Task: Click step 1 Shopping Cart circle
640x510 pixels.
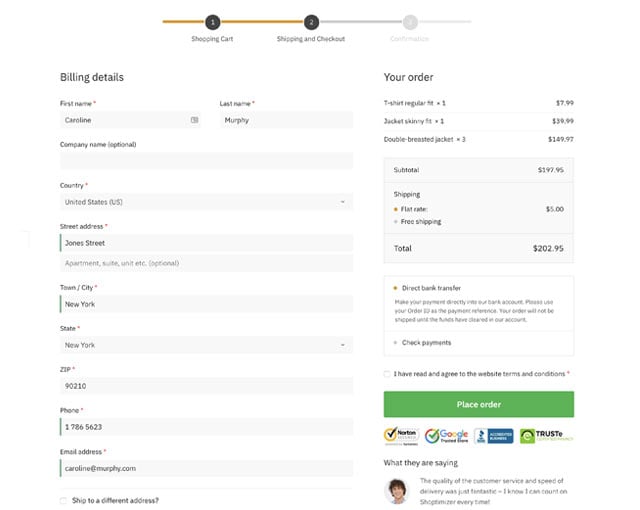Action: 213,22
